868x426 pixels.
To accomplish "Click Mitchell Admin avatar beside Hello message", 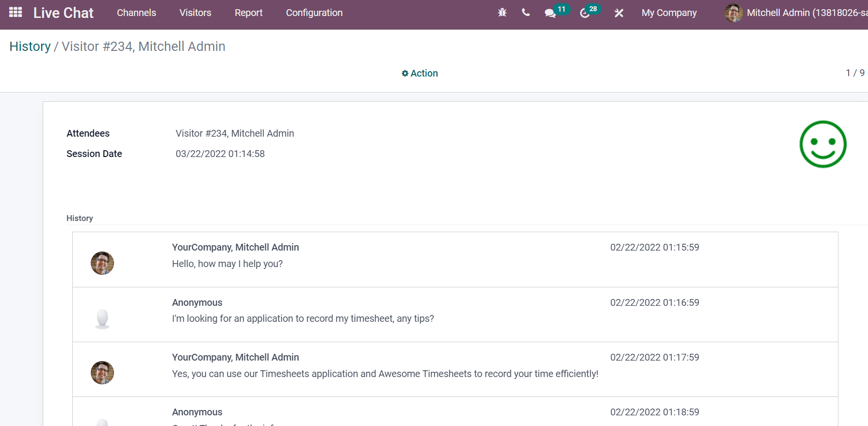I will (102, 263).
